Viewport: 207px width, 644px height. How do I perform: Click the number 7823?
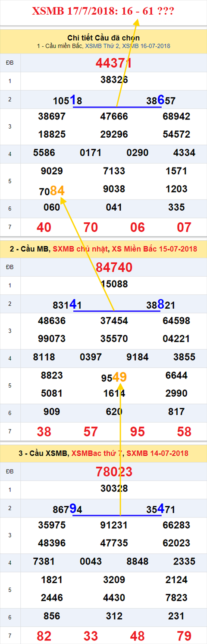pyautogui.click(x=176, y=598)
